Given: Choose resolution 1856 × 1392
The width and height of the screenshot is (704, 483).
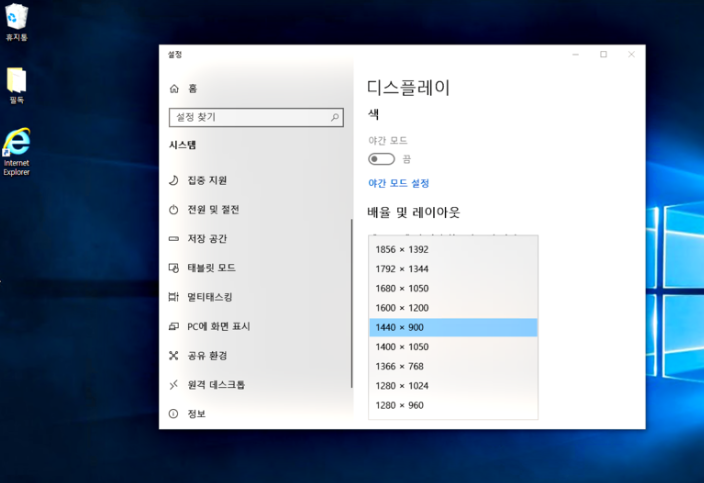Looking at the screenshot, I should pos(453,250).
